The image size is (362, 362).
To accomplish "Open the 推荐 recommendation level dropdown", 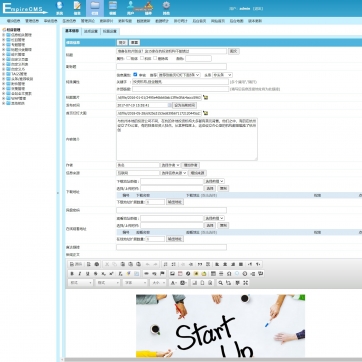I will (179, 75).
